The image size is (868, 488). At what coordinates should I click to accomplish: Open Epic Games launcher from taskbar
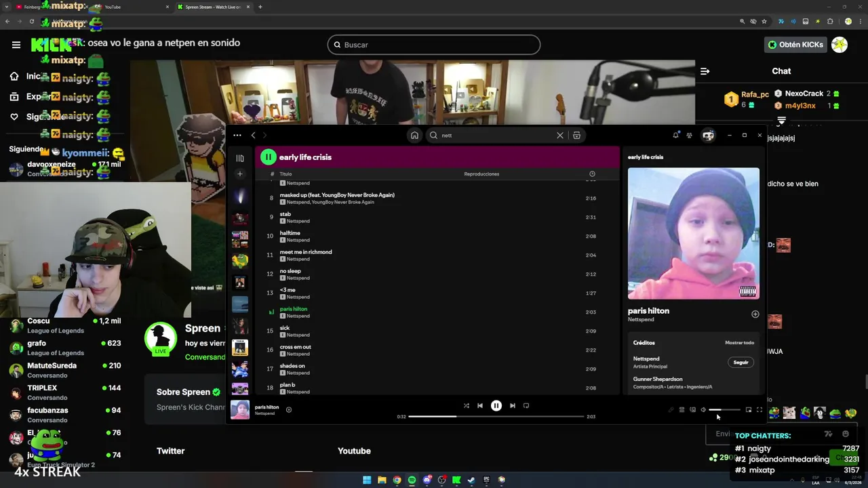coord(486,480)
